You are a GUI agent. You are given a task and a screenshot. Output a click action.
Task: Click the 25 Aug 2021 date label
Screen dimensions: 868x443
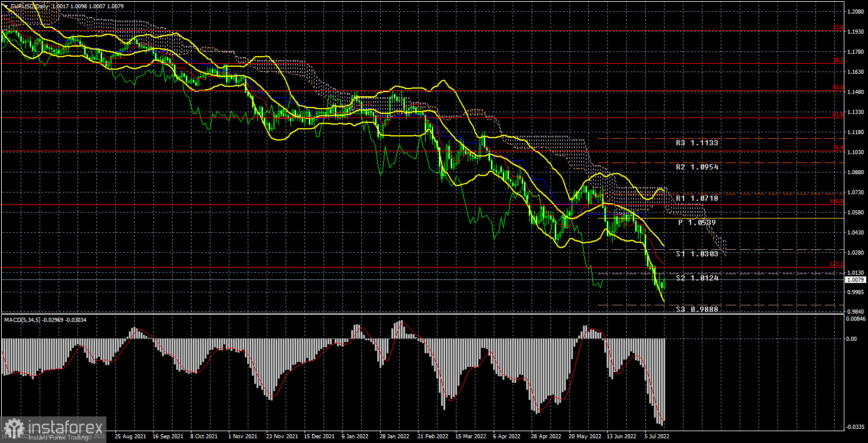tap(129, 437)
